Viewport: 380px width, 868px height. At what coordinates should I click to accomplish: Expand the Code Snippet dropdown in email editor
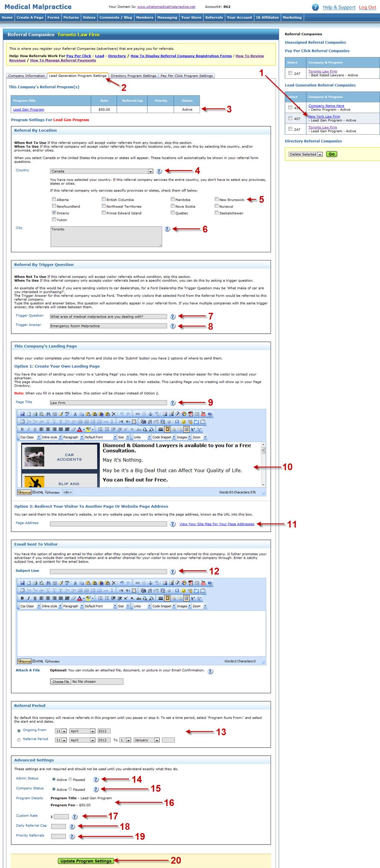coord(163,606)
